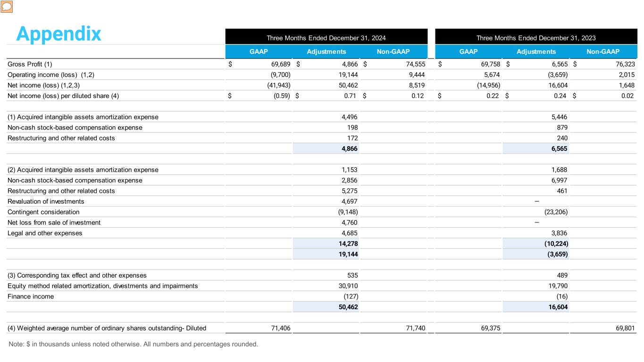Click the Revaluation of investments row label
The image size is (644, 362).
click(x=46, y=201)
